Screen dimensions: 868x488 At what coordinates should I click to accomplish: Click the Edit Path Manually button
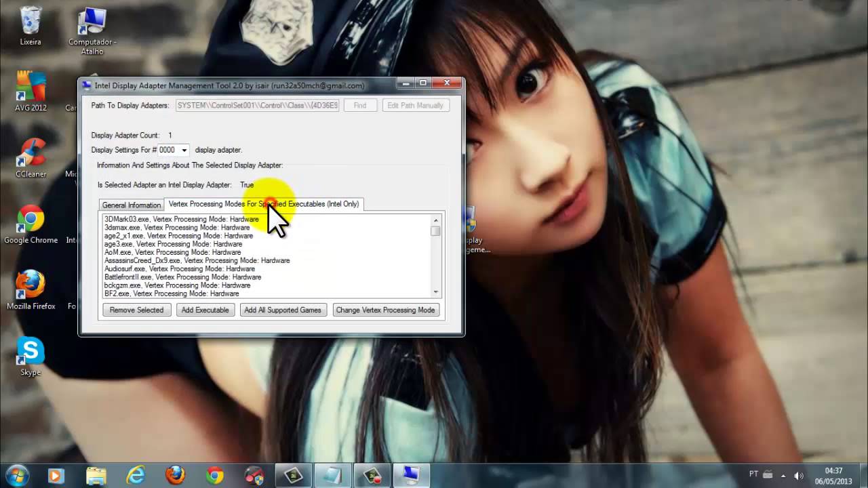pos(416,105)
